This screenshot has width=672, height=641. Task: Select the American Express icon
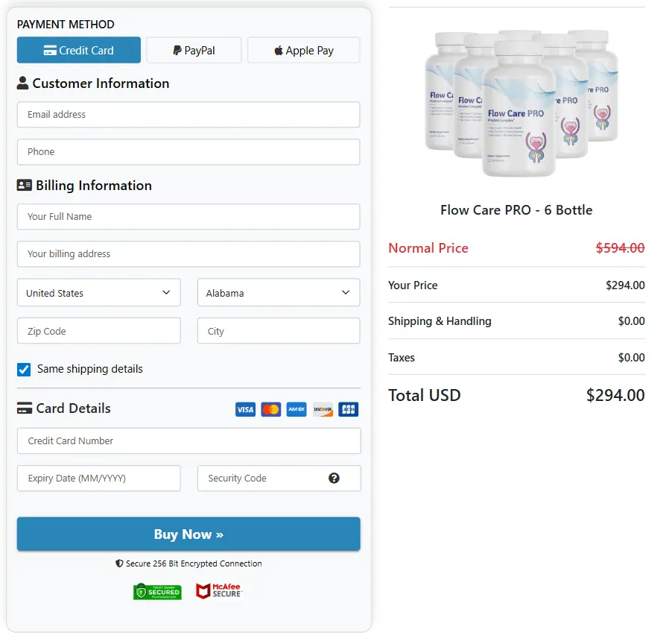(x=296, y=409)
